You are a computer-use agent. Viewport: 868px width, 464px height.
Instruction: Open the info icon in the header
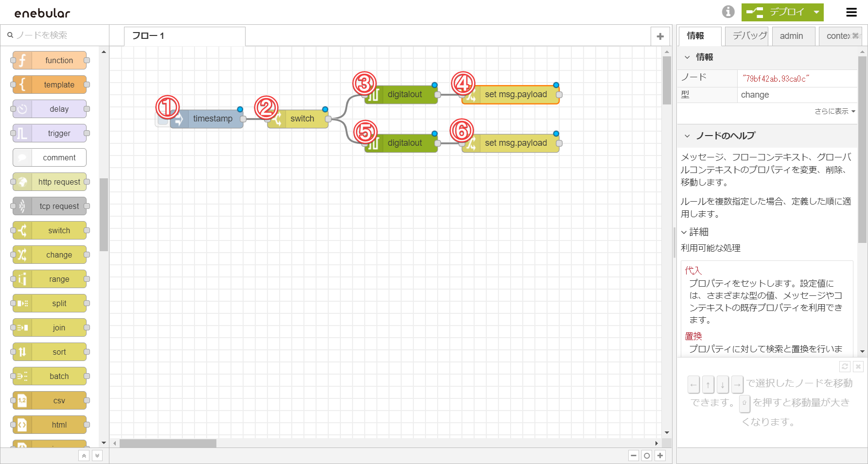pyautogui.click(x=728, y=12)
